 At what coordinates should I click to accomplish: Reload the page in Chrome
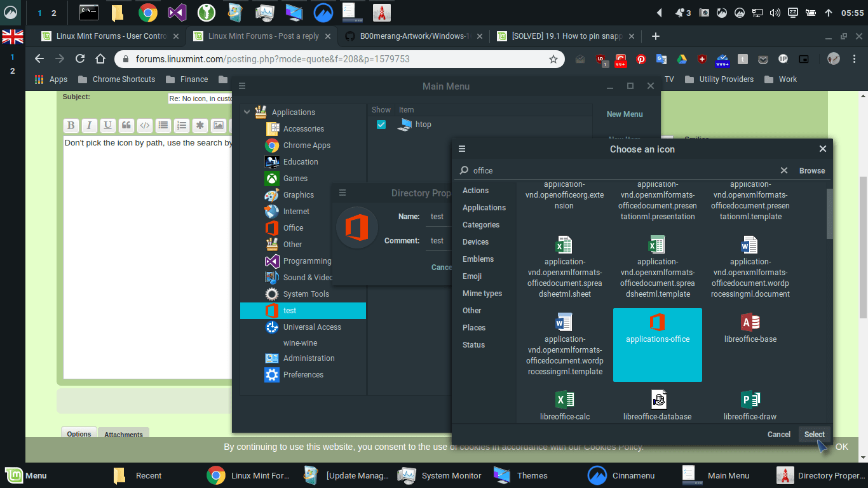coord(80,58)
